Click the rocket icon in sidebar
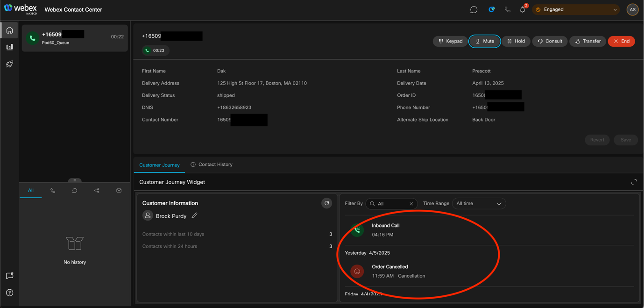 point(9,64)
